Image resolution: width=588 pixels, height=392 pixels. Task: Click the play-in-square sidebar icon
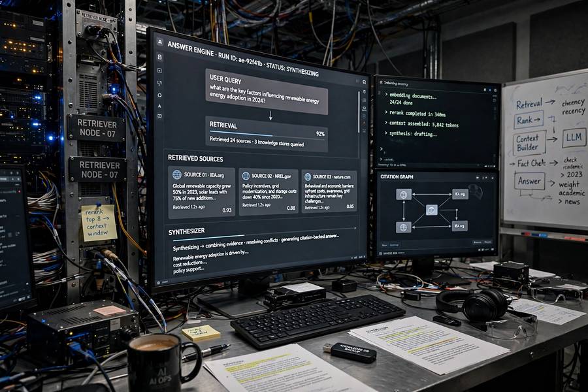pyautogui.click(x=160, y=71)
